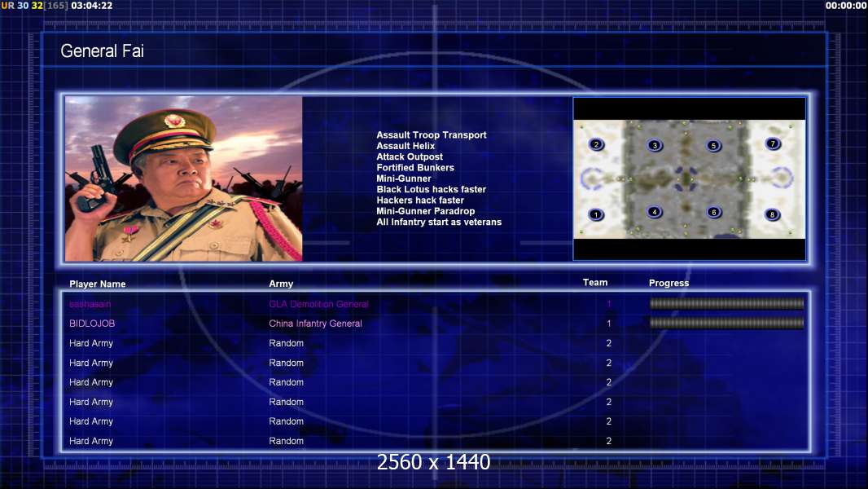
Task: Click 'All Infantry start as veterans' text
Action: pos(439,222)
